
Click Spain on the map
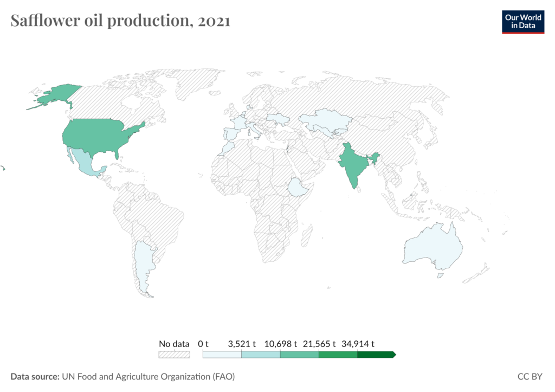pos(231,134)
